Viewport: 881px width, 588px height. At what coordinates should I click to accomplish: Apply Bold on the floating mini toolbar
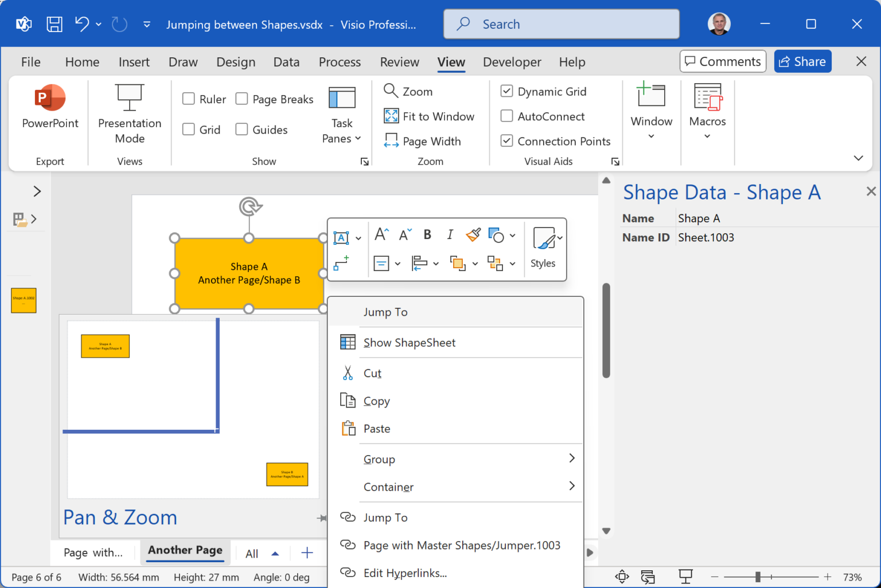(427, 235)
